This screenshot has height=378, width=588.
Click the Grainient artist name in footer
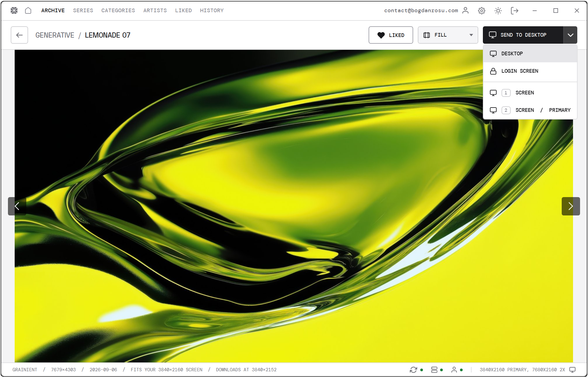[x=25, y=370]
